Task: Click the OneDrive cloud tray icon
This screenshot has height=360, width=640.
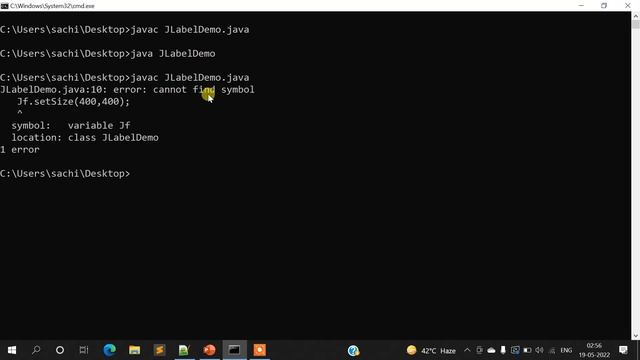Action: point(491,350)
